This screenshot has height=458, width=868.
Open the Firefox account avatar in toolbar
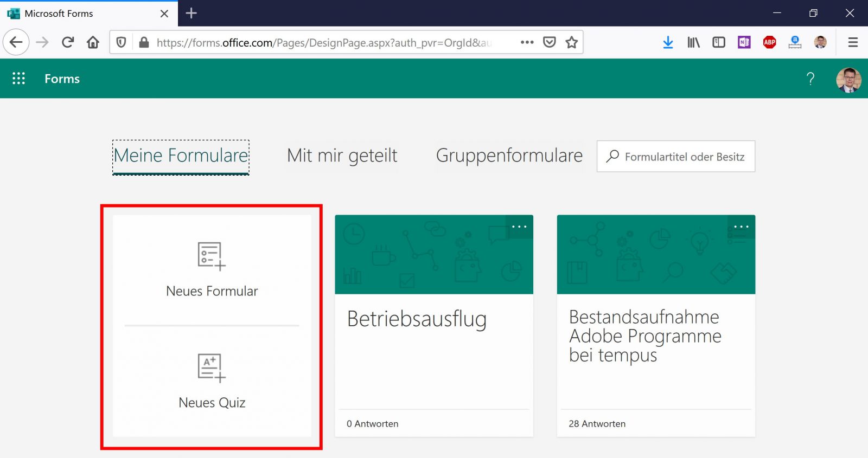tap(821, 42)
